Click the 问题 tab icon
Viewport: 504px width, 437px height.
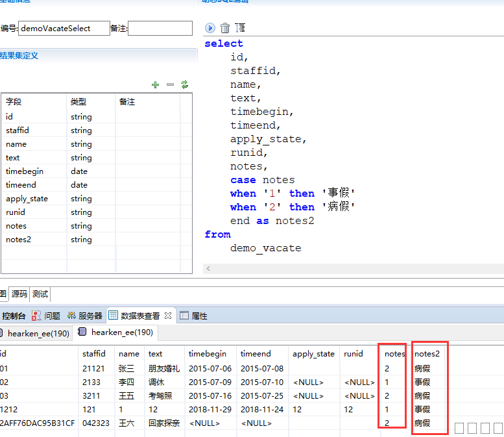click(x=36, y=316)
